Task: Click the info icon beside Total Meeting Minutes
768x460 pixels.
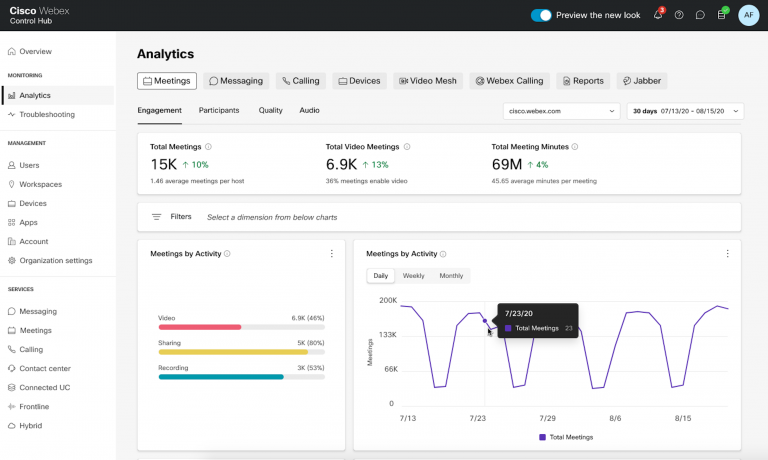Action: coord(575,146)
